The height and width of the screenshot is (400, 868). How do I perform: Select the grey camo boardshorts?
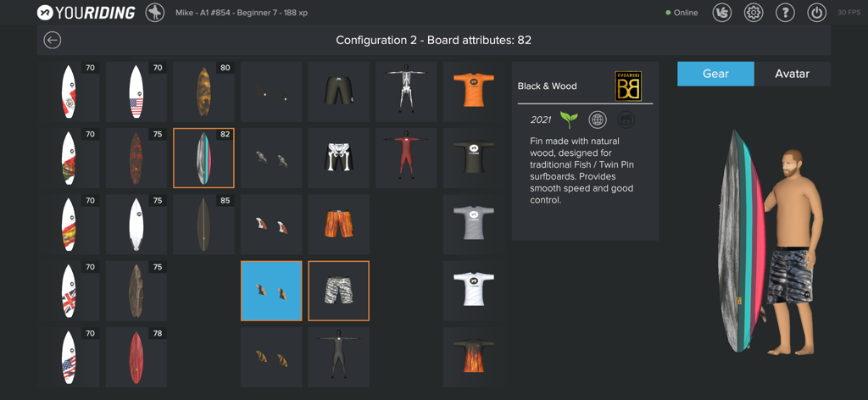(x=339, y=291)
